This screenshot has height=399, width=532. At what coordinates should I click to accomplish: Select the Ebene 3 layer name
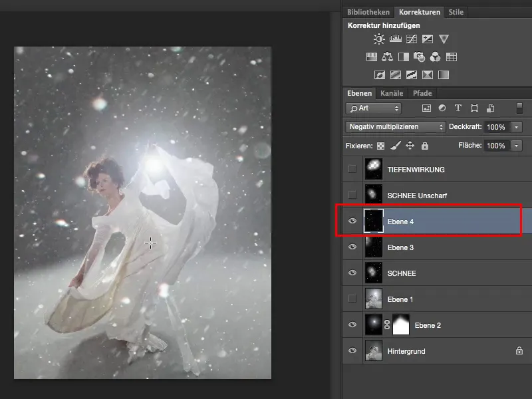point(400,247)
